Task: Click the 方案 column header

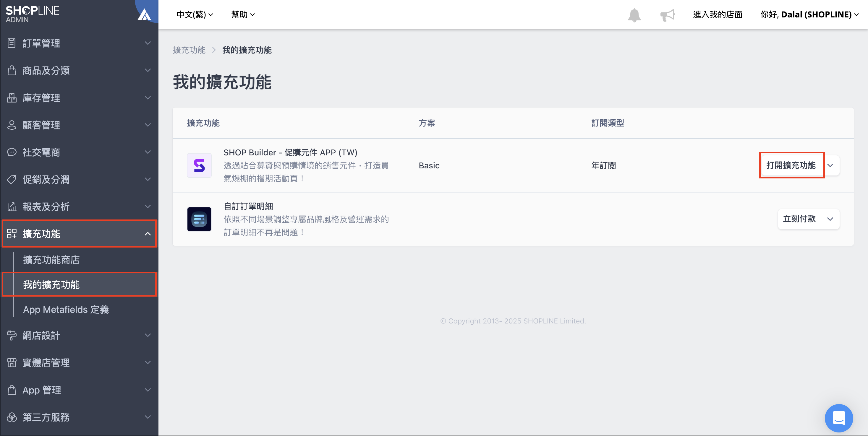Action: point(427,123)
